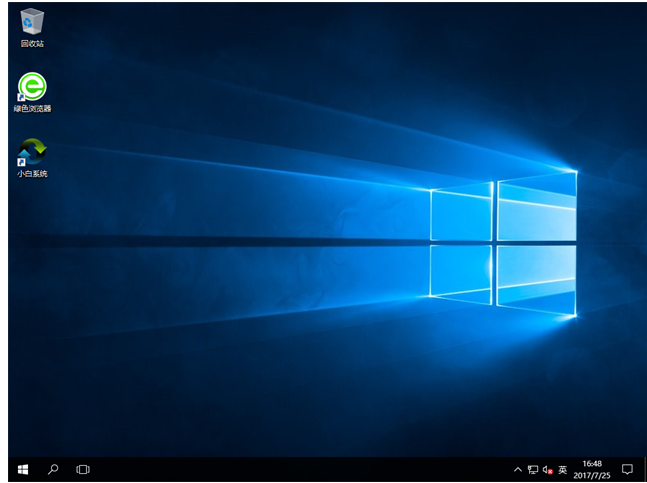The image size is (647, 483).
Task: Click the 小白系统 text label
Action: tap(32, 174)
